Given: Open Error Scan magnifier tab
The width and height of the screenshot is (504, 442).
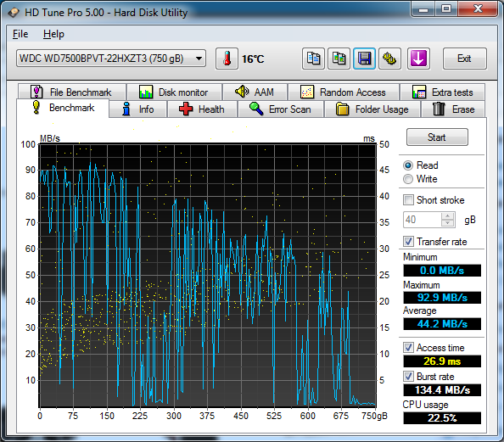Looking at the screenshot, I should (x=281, y=109).
